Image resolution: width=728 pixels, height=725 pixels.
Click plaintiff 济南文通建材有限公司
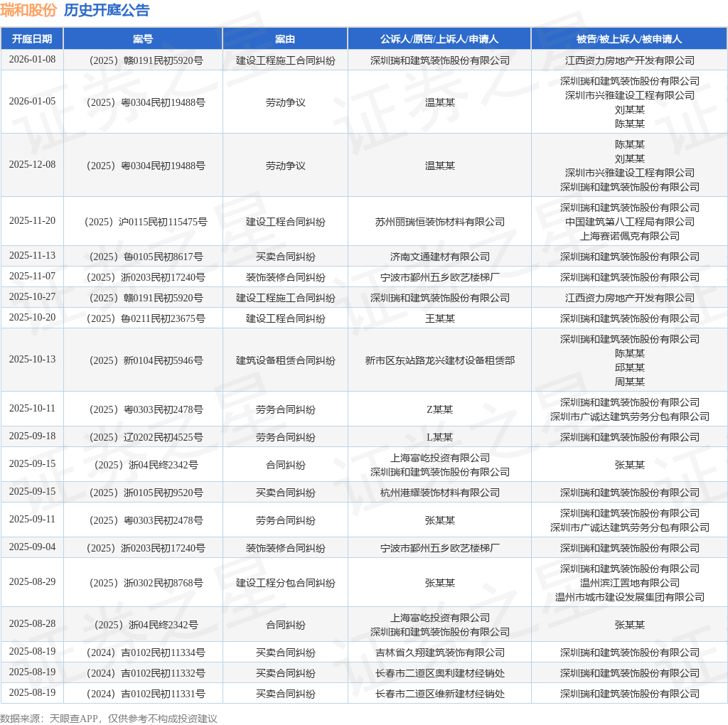(439, 257)
